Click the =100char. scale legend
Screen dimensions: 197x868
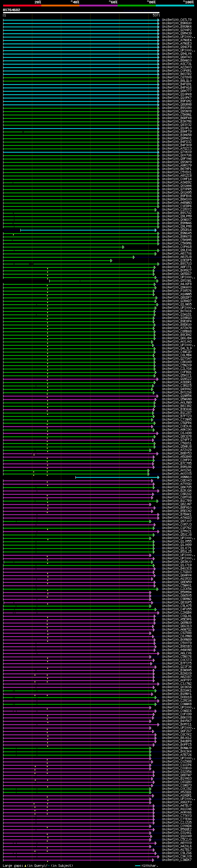click(146, 865)
